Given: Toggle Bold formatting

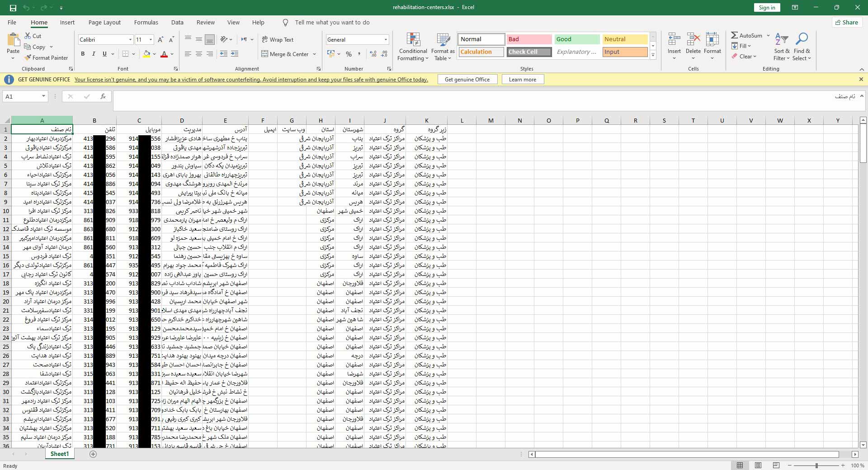Looking at the screenshot, I should point(83,54).
